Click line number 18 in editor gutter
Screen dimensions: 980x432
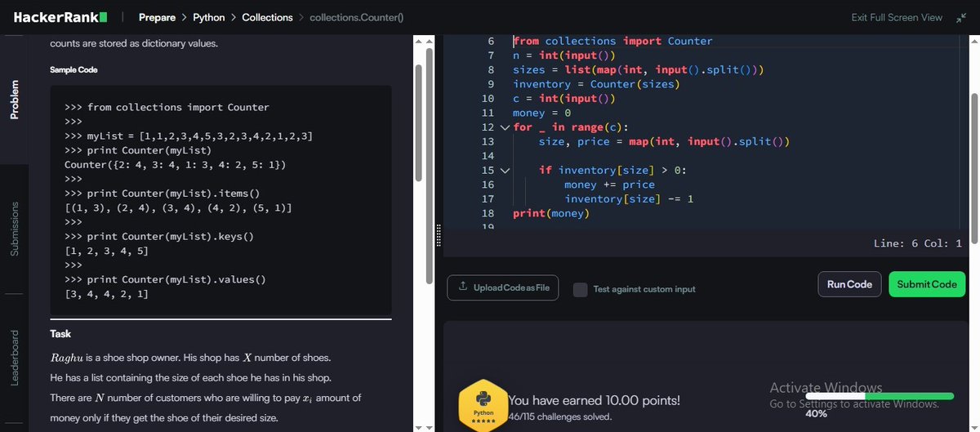point(488,214)
